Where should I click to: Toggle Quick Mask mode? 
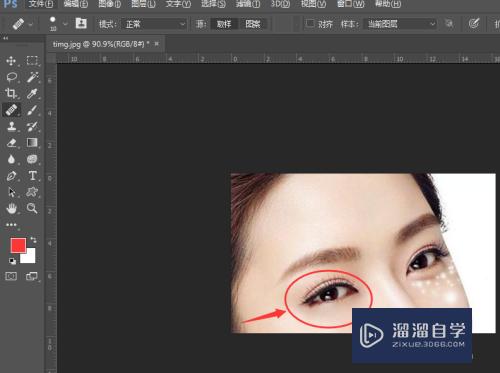point(11,276)
